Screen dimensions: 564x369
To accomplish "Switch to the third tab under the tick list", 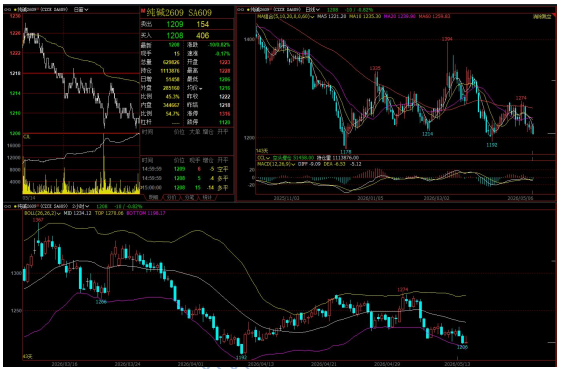I will (189, 197).
